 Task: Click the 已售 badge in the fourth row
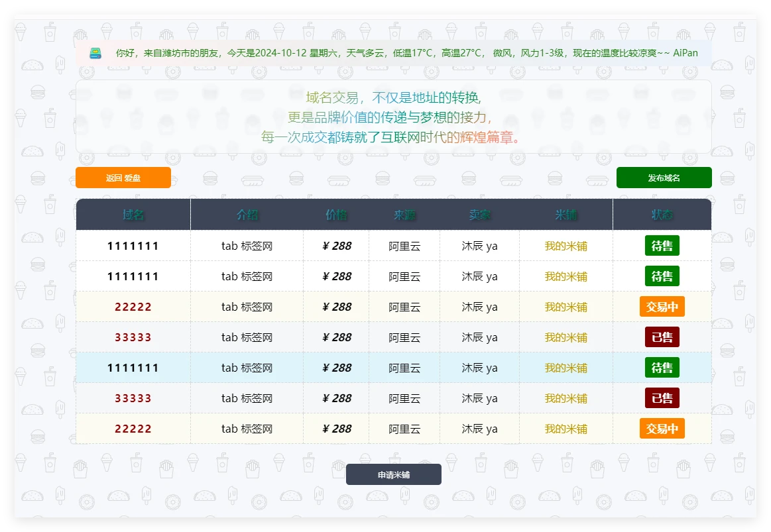click(x=662, y=337)
